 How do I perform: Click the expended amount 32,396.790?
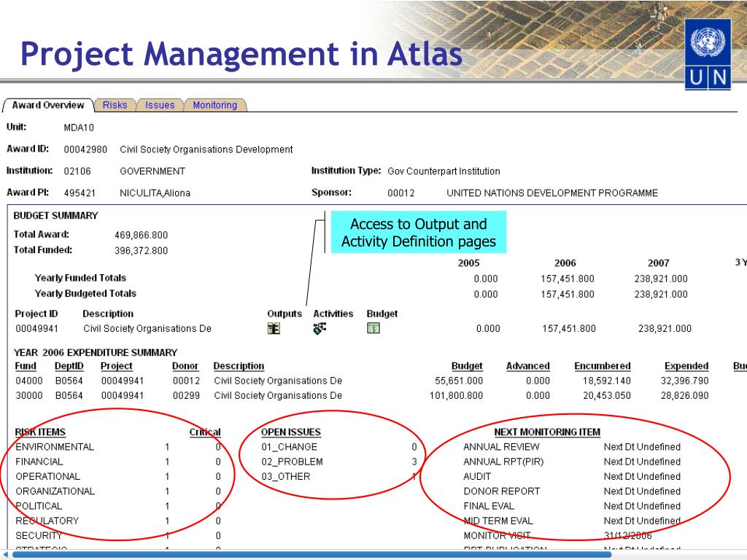[684, 381]
